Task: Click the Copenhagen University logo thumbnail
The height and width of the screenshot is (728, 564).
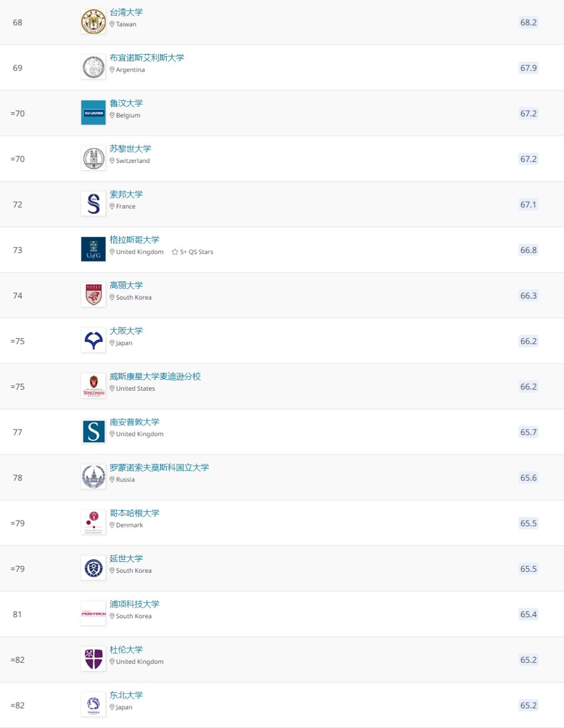Action: tap(93, 522)
